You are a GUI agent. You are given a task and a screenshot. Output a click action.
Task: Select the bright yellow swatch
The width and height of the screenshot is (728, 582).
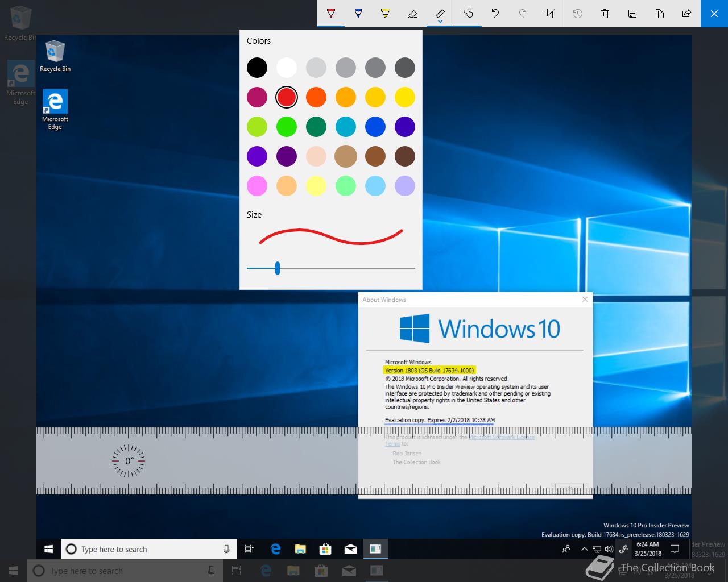[405, 97]
